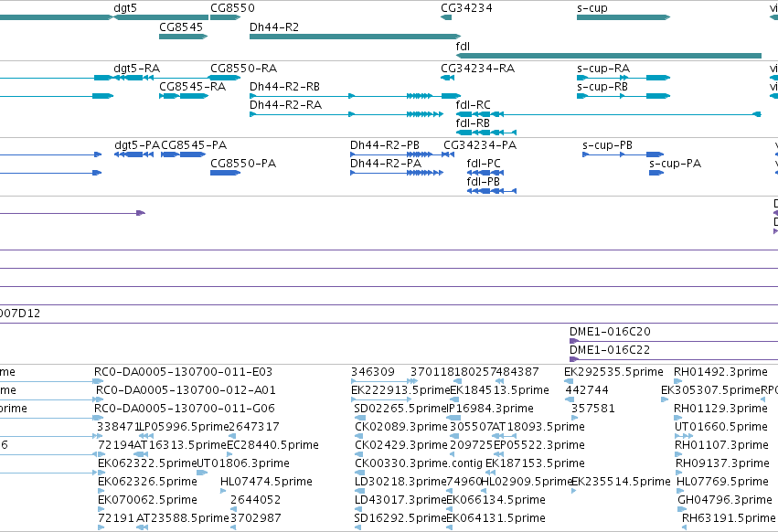Click EST RC0-DA0005-130700-012-A01
This screenshot has height=532, width=778.
pyautogui.click(x=186, y=390)
